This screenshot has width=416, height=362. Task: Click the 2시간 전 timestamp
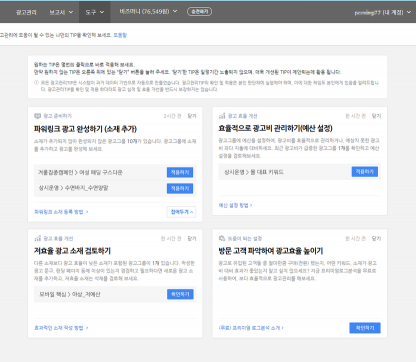point(172,116)
